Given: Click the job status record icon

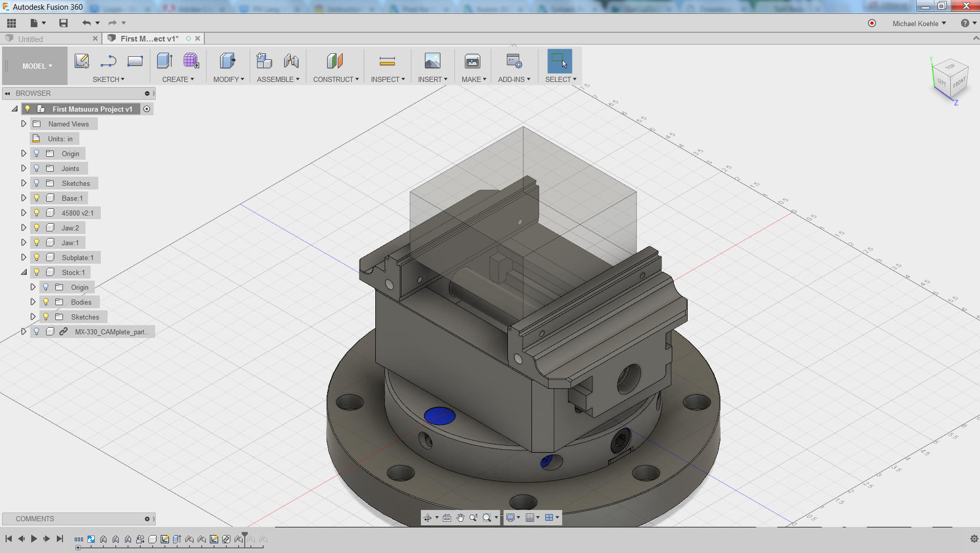Looking at the screenshot, I should pos(872,23).
